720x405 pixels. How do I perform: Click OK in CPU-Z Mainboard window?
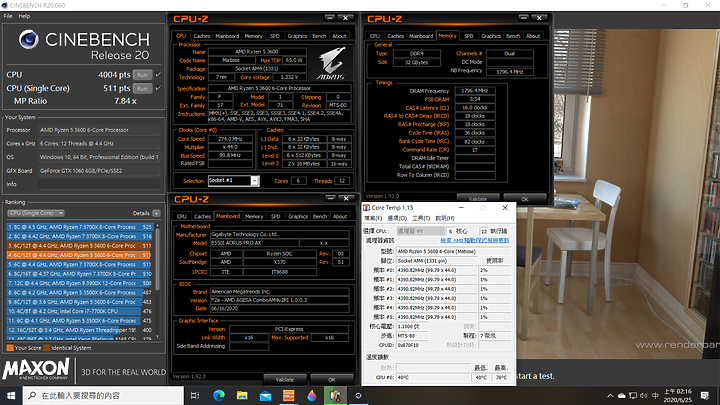tap(332, 380)
